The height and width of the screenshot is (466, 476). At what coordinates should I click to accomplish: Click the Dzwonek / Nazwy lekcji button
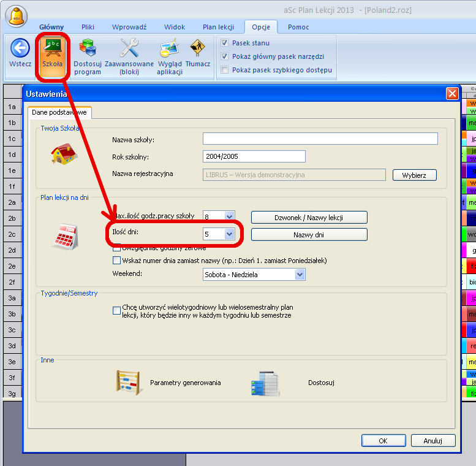[309, 218]
